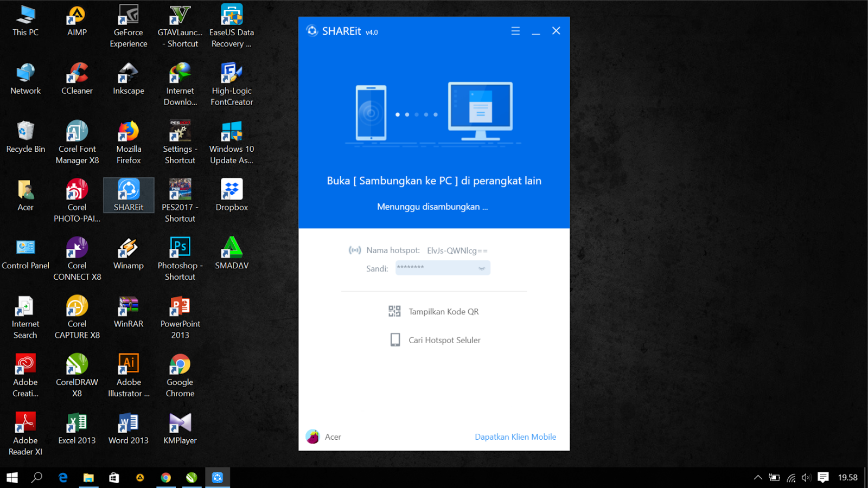Select the WinRAR desktop icon
868x488 pixels.
129,312
